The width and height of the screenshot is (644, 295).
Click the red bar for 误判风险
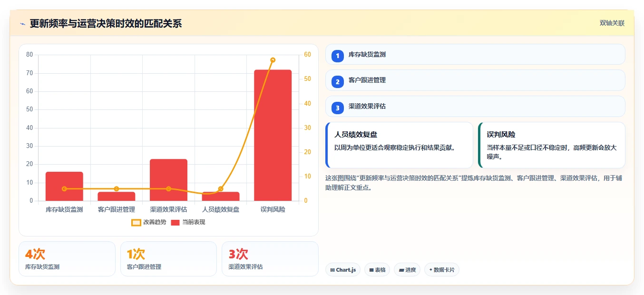(x=273, y=135)
